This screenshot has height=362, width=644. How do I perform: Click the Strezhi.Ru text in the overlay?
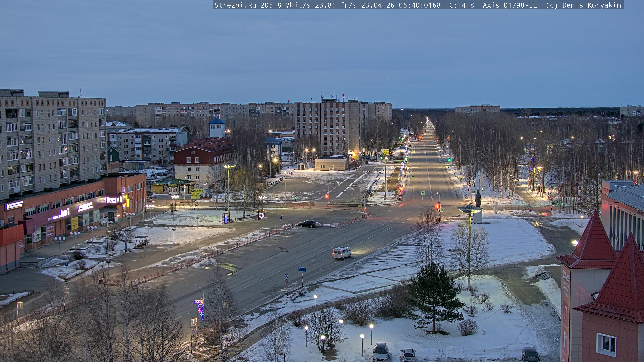(x=235, y=5)
